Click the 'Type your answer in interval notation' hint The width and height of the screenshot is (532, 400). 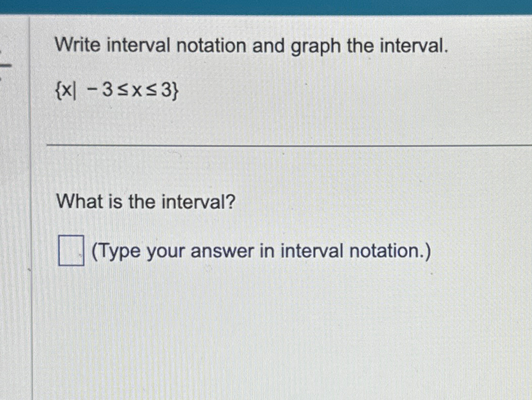tap(261, 252)
